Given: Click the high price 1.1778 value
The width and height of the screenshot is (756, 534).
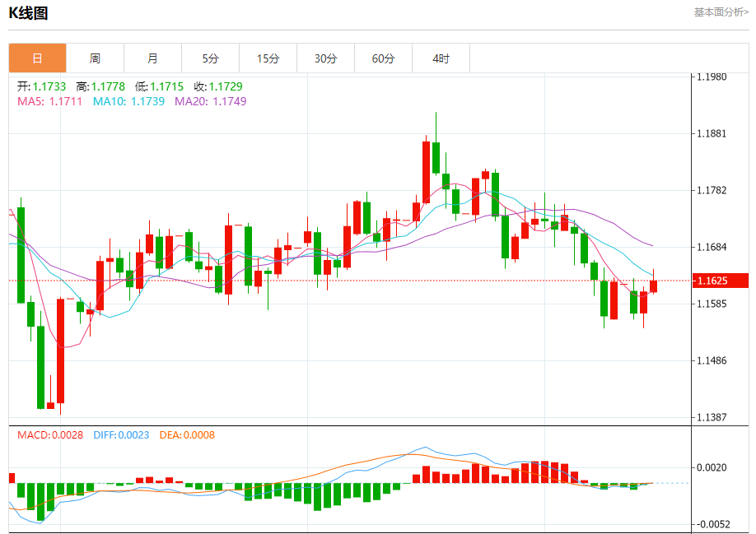Looking at the screenshot, I should pyautogui.click(x=108, y=86).
